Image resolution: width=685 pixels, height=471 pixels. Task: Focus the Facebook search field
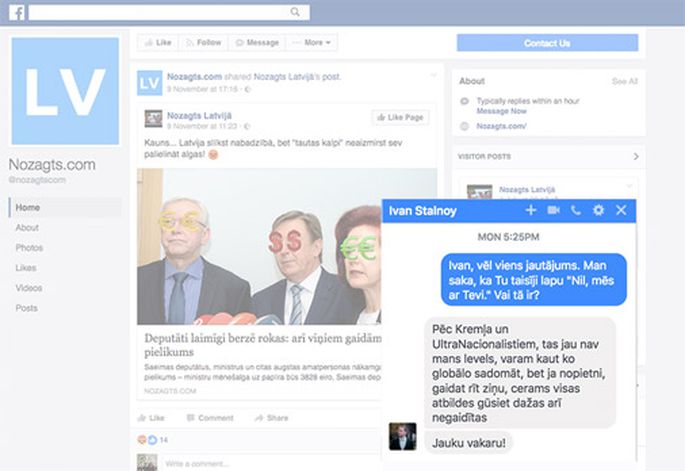pyautogui.click(x=169, y=12)
